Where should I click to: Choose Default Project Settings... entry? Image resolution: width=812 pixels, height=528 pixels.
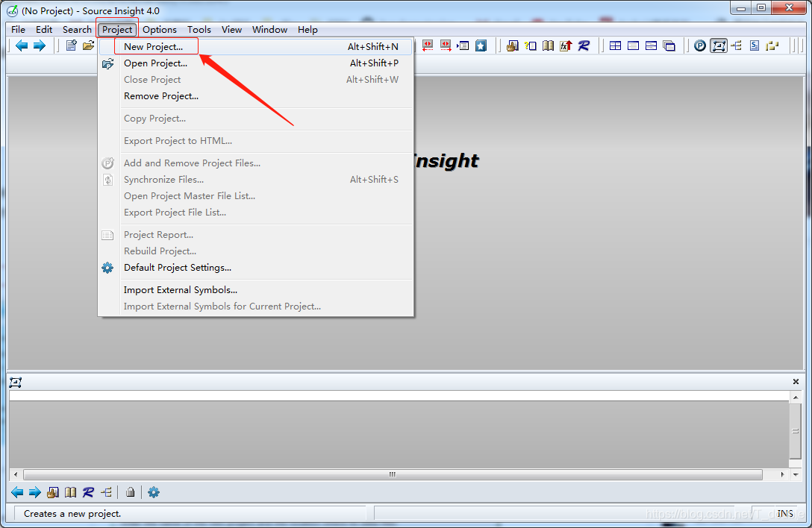[x=256, y=268]
